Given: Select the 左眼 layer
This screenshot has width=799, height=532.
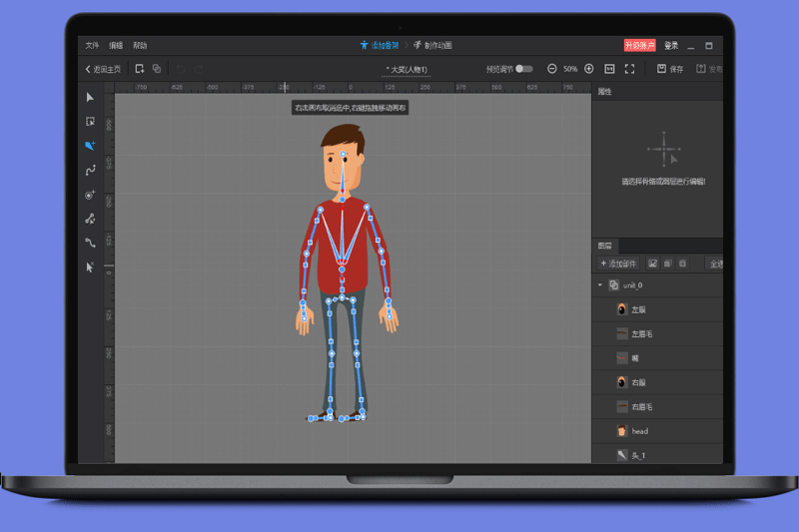Looking at the screenshot, I should 639,309.
